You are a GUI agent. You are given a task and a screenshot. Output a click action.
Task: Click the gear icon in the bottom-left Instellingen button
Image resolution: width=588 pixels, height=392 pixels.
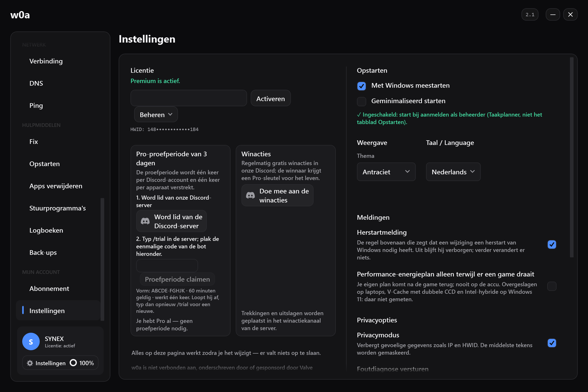click(30, 363)
